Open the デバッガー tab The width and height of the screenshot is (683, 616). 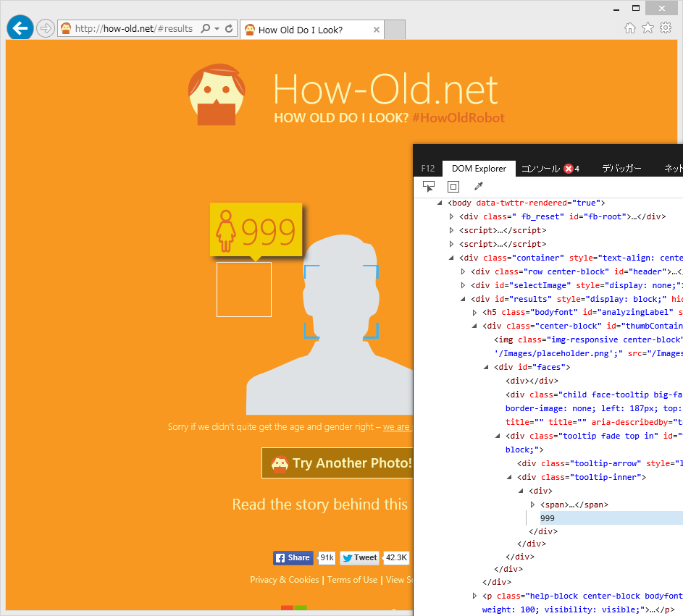pyautogui.click(x=621, y=168)
